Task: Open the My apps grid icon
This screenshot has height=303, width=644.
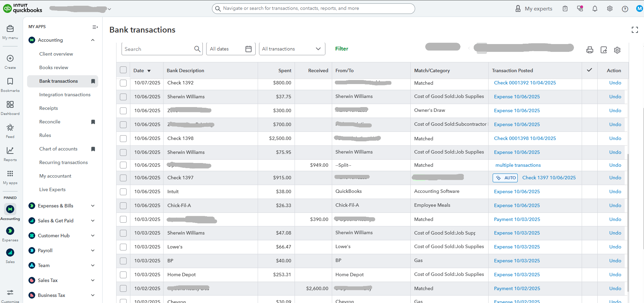Action: 10,174
